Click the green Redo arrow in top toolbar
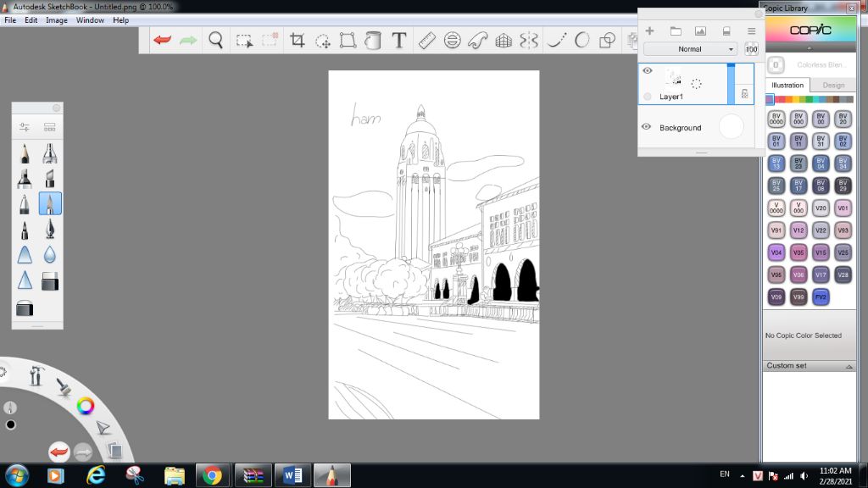 point(188,40)
